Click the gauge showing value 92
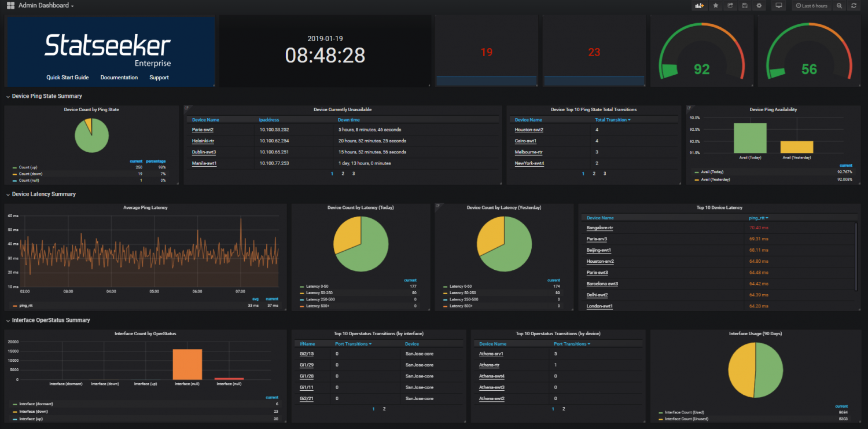The image size is (868, 429). coord(701,51)
